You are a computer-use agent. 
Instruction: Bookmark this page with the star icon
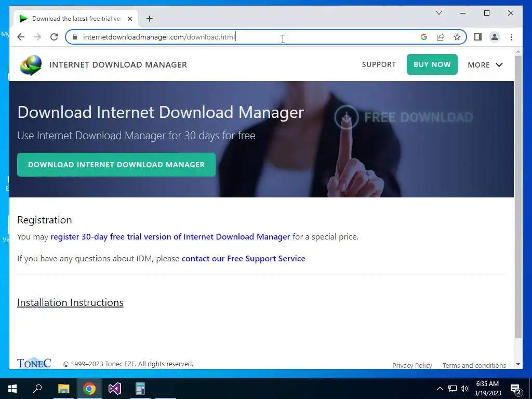click(x=457, y=37)
